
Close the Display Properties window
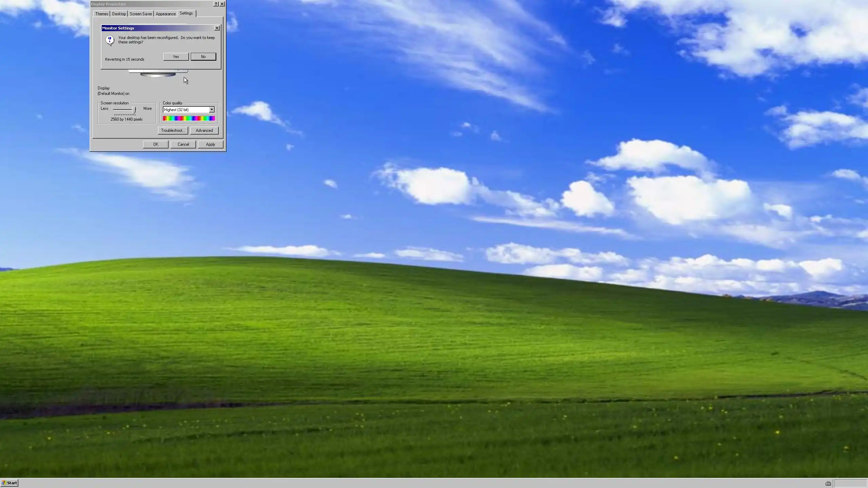click(x=222, y=4)
